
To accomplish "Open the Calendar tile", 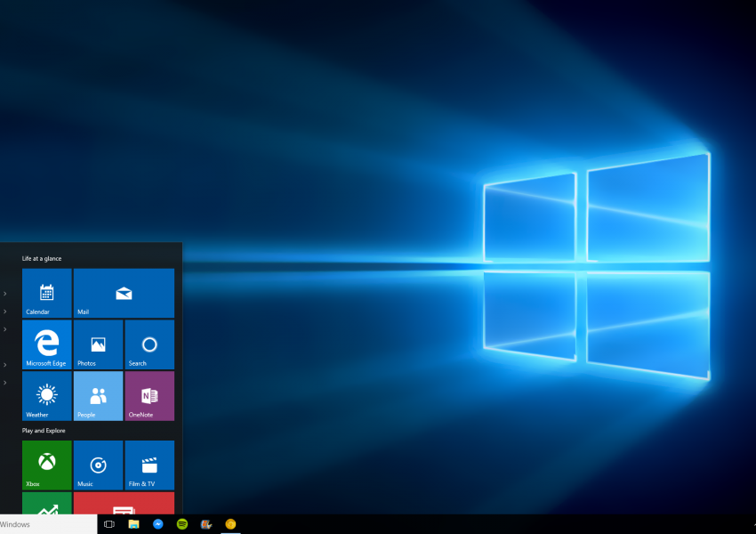I will click(46, 294).
